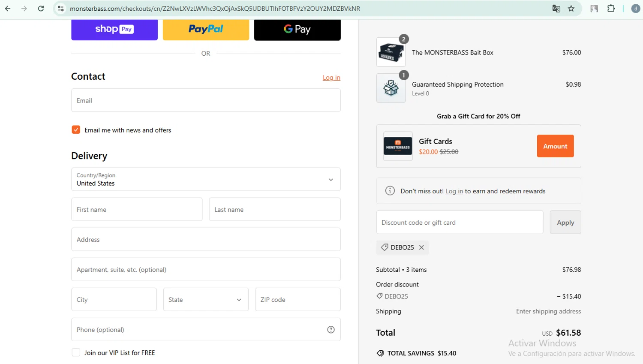Image resolution: width=643 pixels, height=364 pixels.
Task: Open the State dropdown
Action: point(206,299)
